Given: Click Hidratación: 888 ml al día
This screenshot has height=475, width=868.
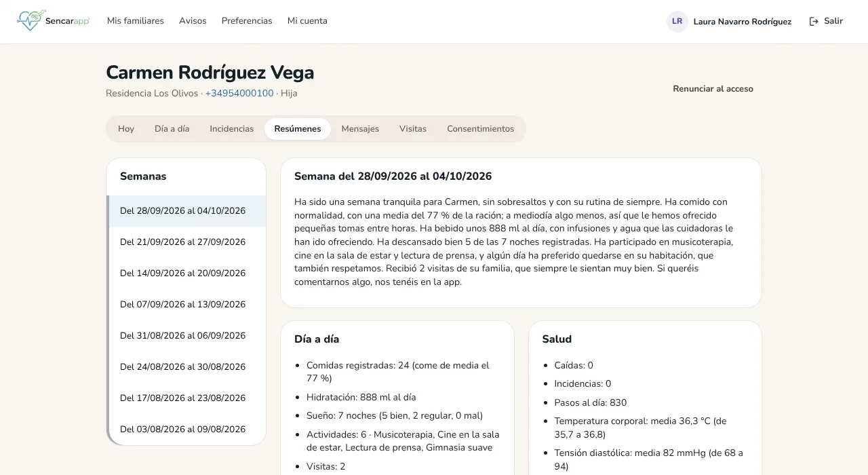Looking at the screenshot, I should (x=361, y=398).
